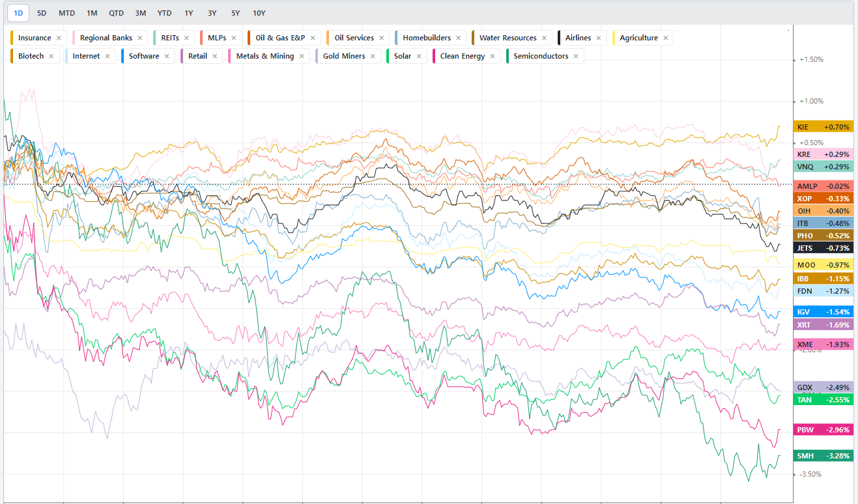Screen dimensions: 858x504
Task: Remove the Airlines series using its X
Action: click(599, 38)
